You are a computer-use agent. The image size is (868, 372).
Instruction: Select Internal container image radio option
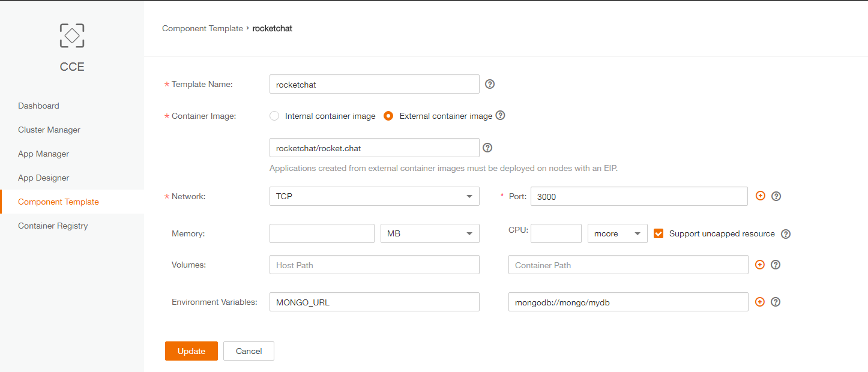tap(274, 116)
